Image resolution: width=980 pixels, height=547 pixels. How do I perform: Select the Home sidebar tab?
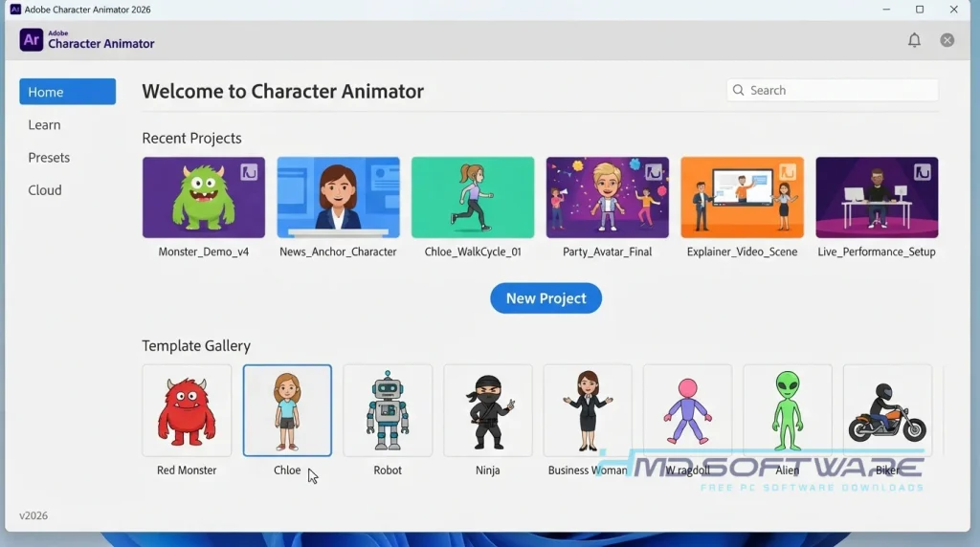point(68,92)
